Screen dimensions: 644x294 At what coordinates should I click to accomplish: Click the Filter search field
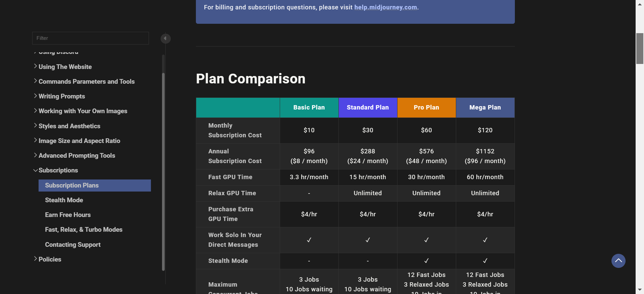(x=91, y=38)
